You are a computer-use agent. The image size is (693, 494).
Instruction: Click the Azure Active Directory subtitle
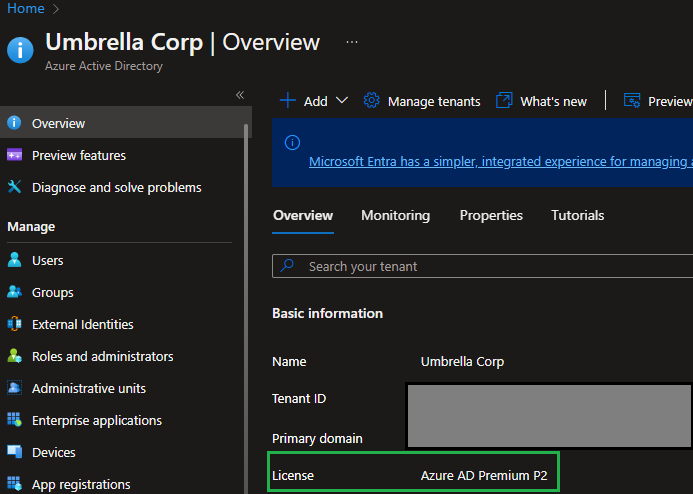coord(104,66)
